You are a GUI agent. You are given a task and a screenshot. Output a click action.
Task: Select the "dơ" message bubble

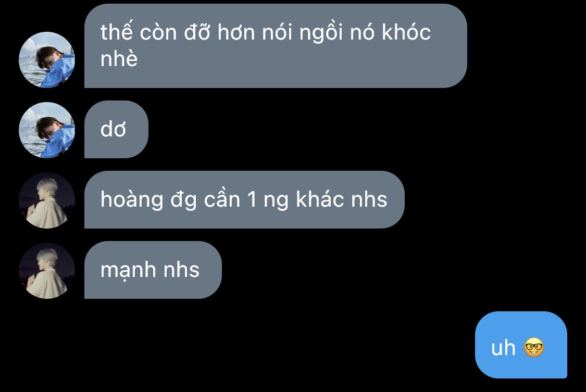(116, 129)
